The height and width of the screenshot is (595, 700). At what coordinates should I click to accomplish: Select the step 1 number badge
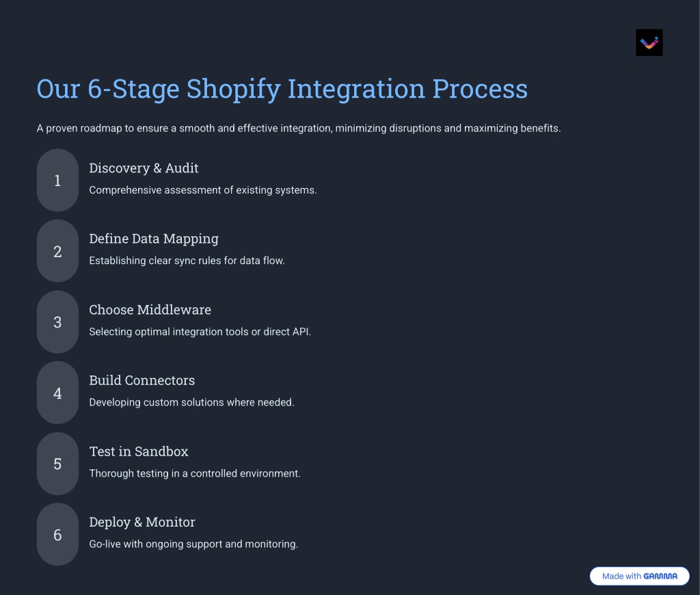coord(57,181)
